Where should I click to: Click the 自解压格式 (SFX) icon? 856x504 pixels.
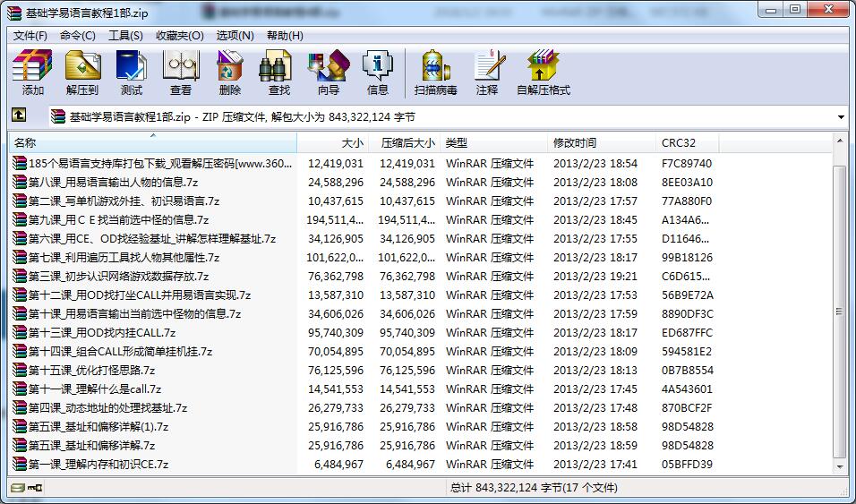(x=543, y=73)
